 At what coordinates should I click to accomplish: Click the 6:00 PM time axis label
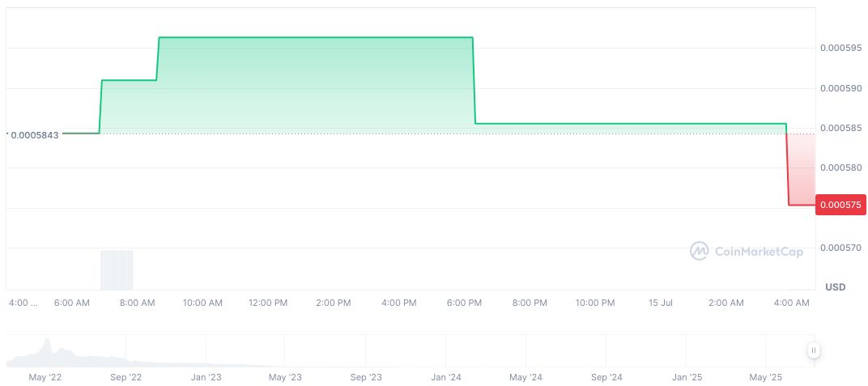464,303
